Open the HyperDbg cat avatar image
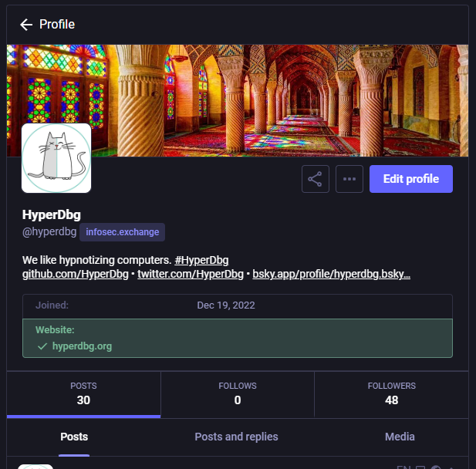Image resolution: width=476 pixels, height=469 pixels. 56,158
